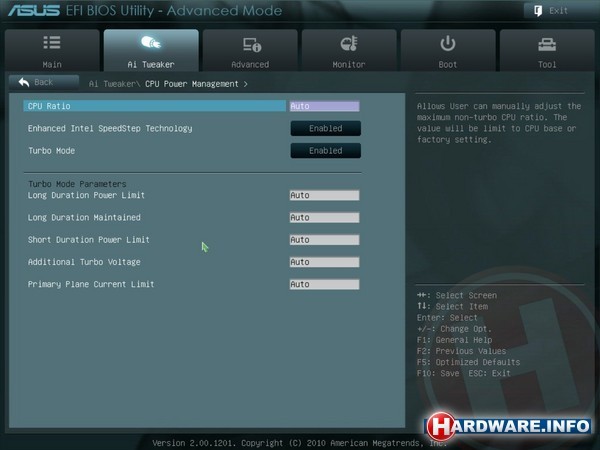This screenshot has height=450, width=600.
Task: Go to Ai Tweaker in breadcrumb path
Action: (113, 84)
